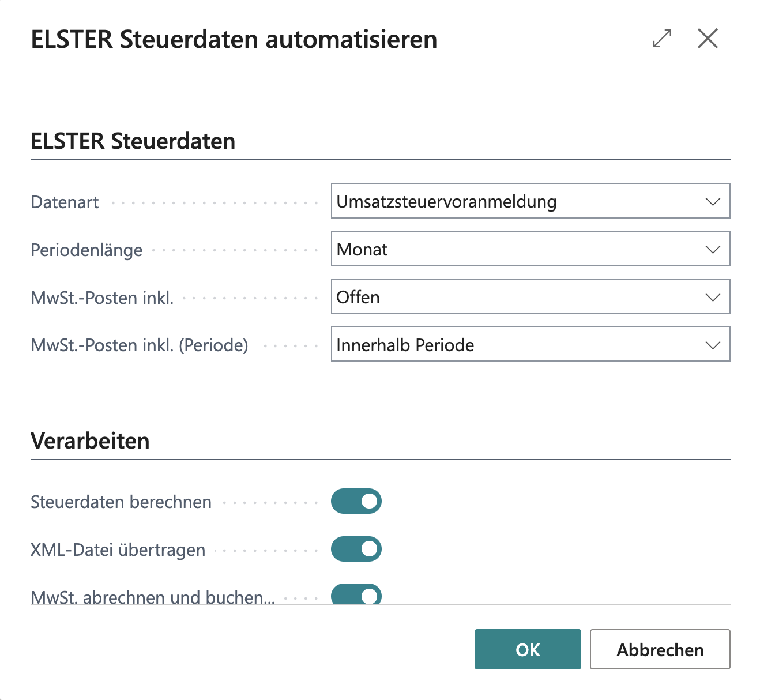The image size is (760, 700).
Task: Click the XML-Datei übertragen label
Action: point(118,550)
